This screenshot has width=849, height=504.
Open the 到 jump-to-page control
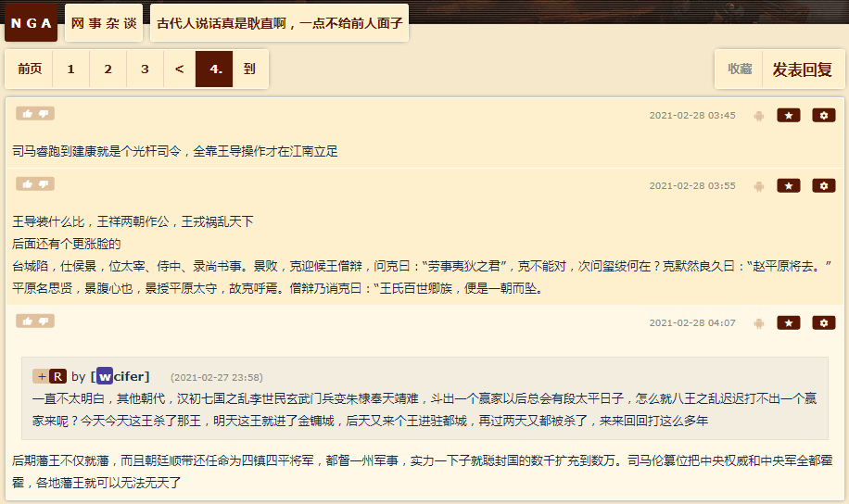coord(249,69)
